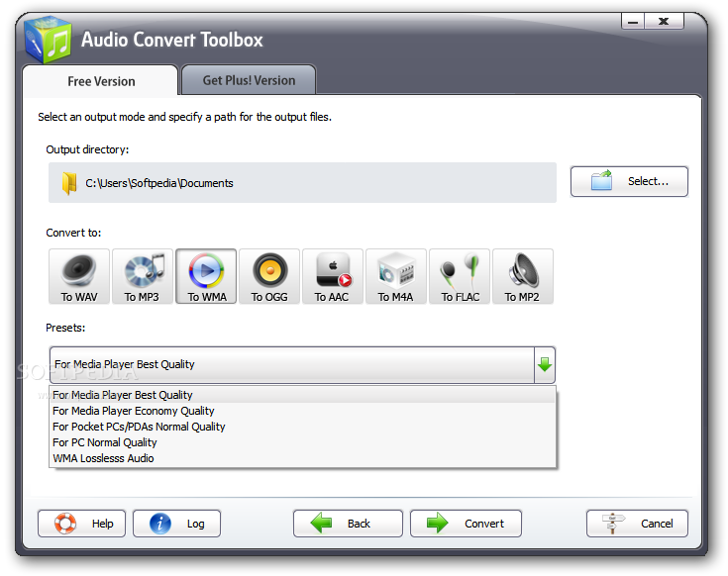Minimize the Audio Convert Toolbox window
728x576 pixels.
coord(632,22)
